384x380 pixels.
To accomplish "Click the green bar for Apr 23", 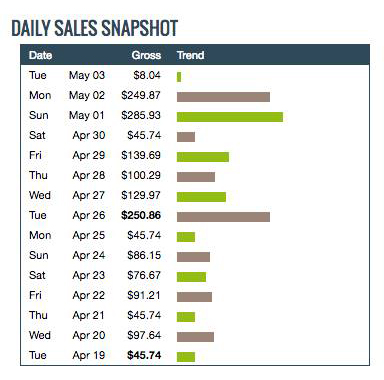I will coord(191,277).
